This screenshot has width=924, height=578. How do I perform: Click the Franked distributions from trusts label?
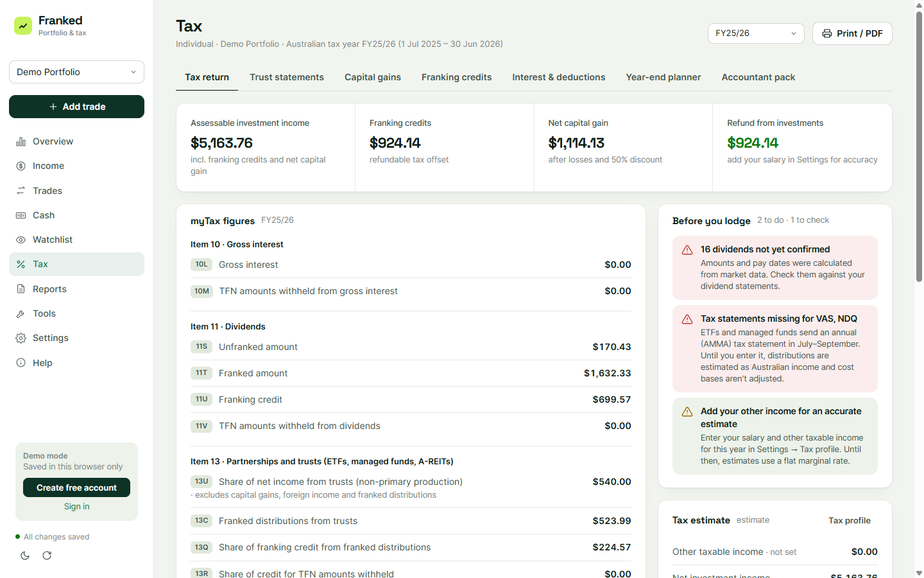[x=288, y=521]
